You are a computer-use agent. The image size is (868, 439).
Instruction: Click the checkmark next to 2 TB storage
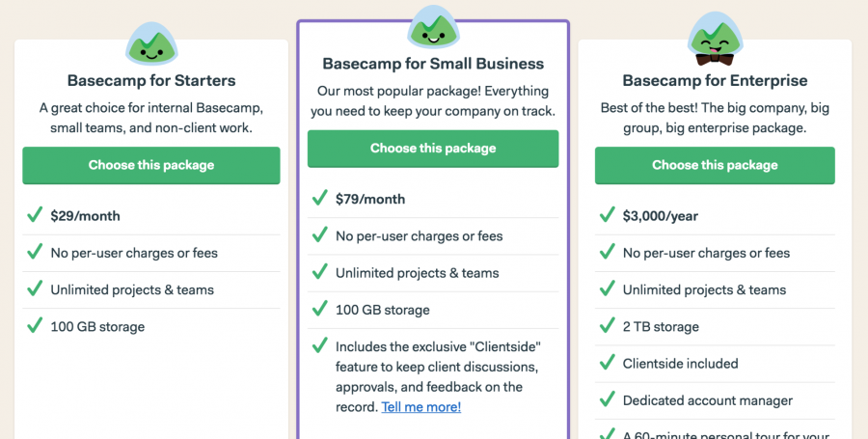608,326
